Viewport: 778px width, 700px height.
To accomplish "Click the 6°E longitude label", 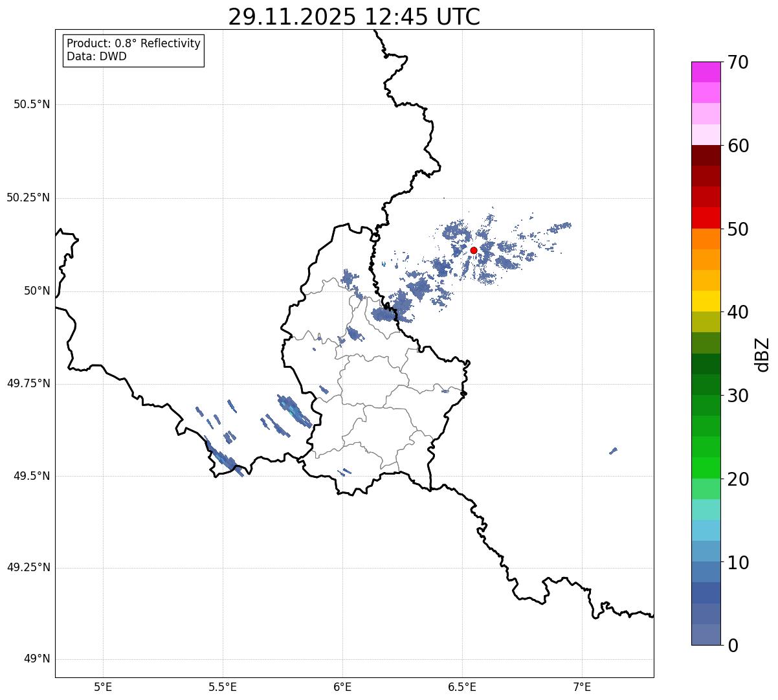I will (342, 686).
